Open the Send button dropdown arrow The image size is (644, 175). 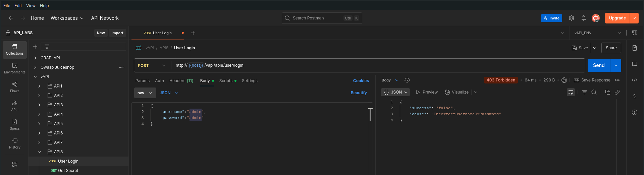click(616, 65)
